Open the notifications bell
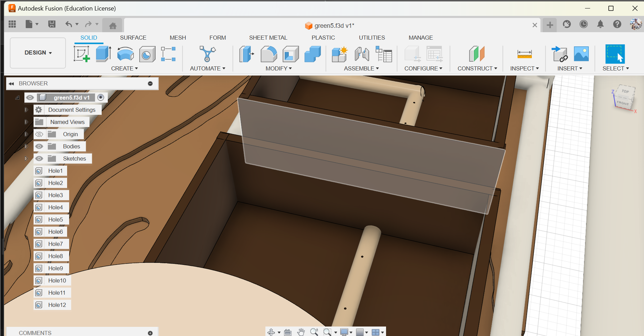The width and height of the screenshot is (644, 336). (x=600, y=24)
